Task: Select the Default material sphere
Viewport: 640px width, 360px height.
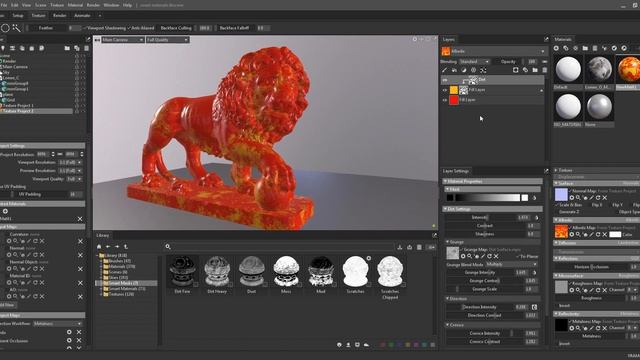Action: click(x=568, y=70)
